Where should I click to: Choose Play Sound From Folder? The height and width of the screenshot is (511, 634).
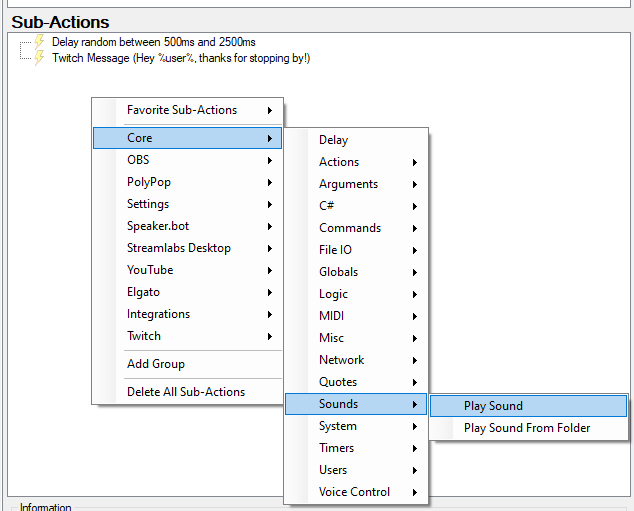pos(528,428)
